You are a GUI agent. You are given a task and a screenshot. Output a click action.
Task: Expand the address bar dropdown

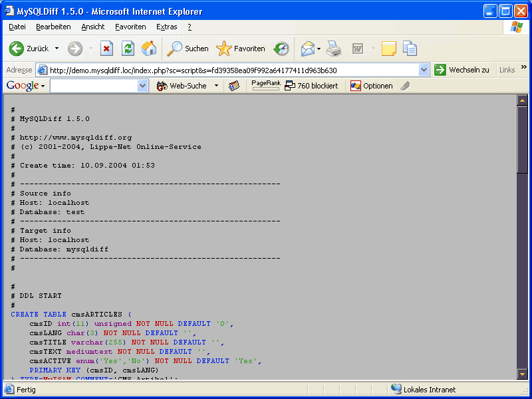(x=424, y=70)
